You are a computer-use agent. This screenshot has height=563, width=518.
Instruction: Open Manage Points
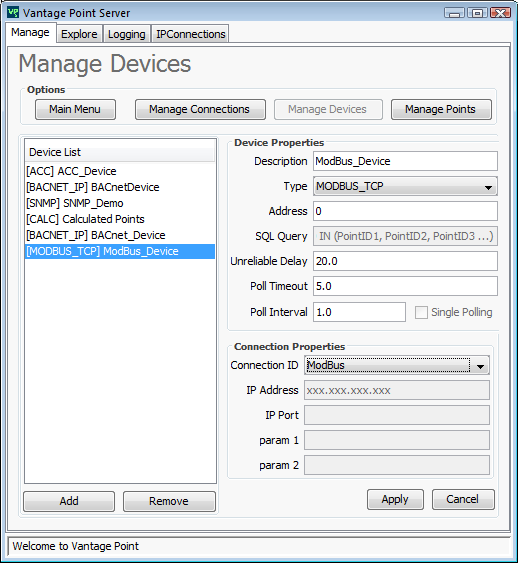click(x=441, y=109)
